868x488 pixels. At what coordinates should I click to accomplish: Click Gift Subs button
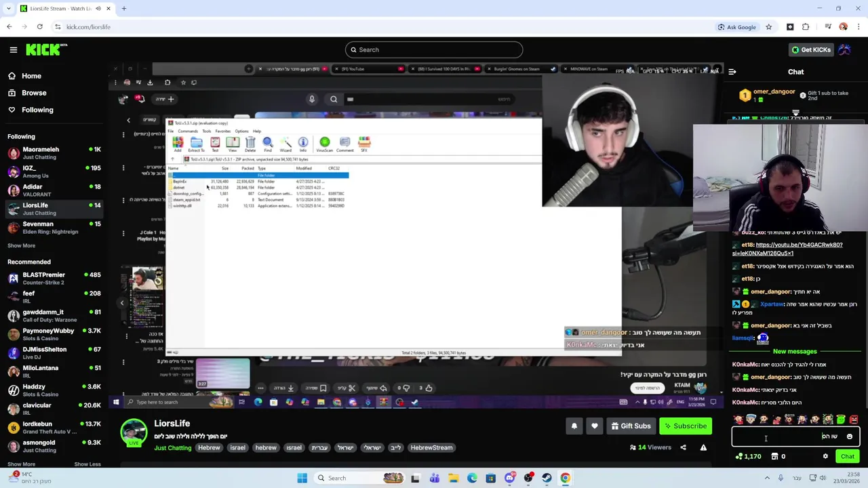pos(630,426)
